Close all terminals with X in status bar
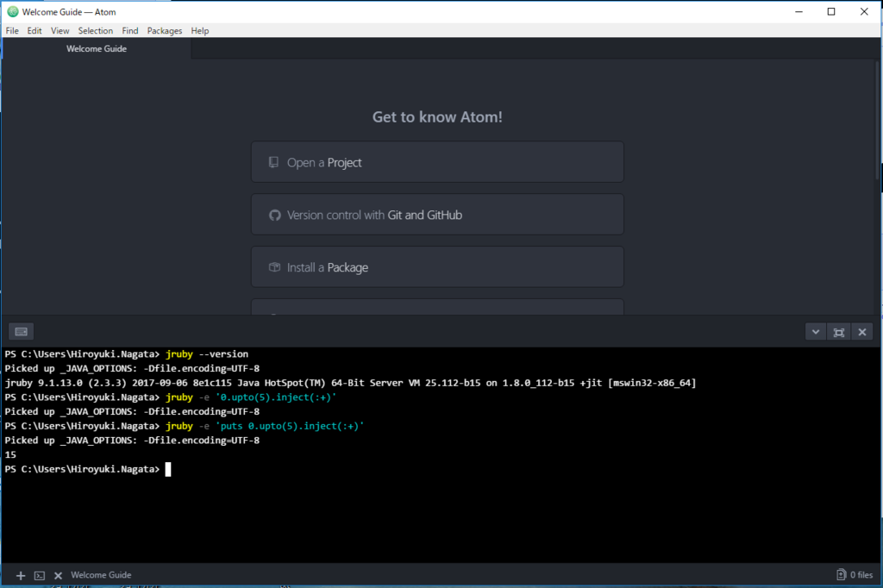Screen dimensions: 883x588 tap(58, 576)
